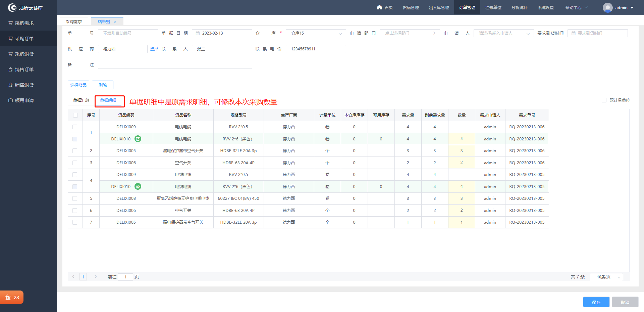The width and height of the screenshot is (644, 312).
Task: Click the next page arrow in pagination
Action: (x=96, y=277)
